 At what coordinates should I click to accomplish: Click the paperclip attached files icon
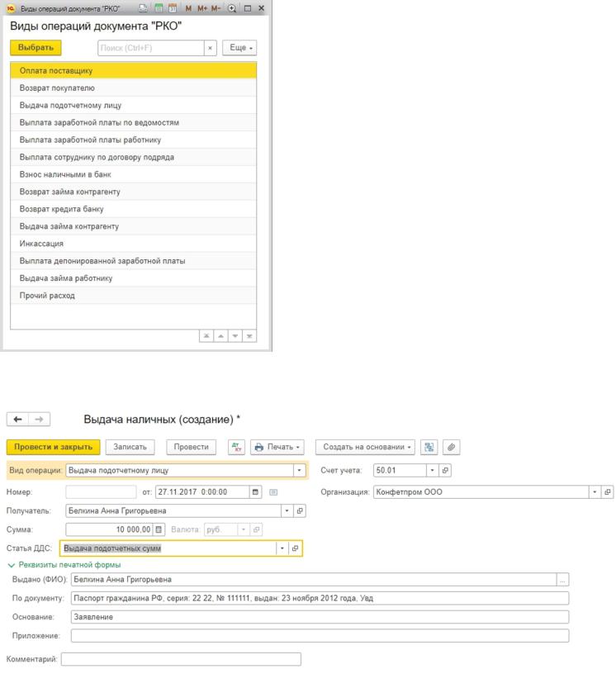point(451,447)
